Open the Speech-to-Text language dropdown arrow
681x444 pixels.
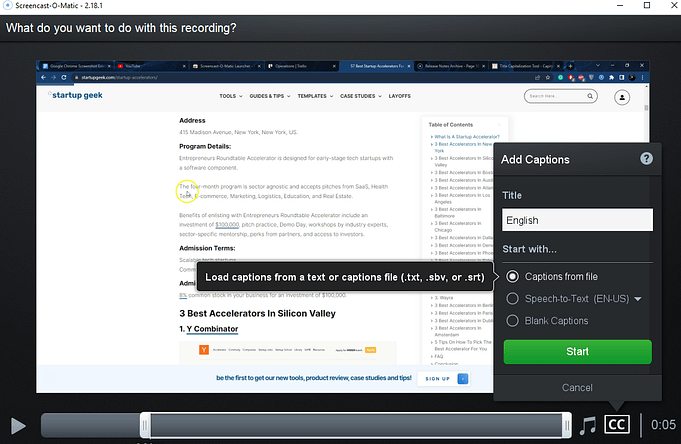coord(638,299)
